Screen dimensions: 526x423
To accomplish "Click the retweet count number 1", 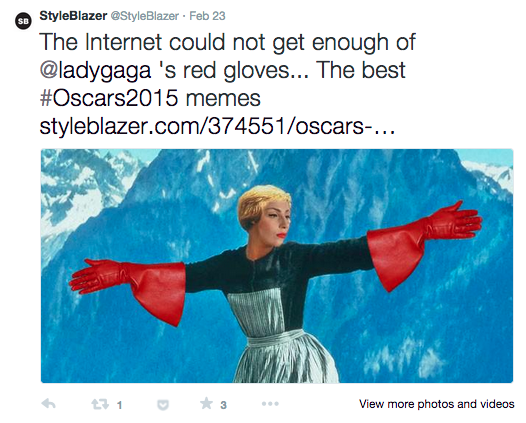I will click(119, 405).
